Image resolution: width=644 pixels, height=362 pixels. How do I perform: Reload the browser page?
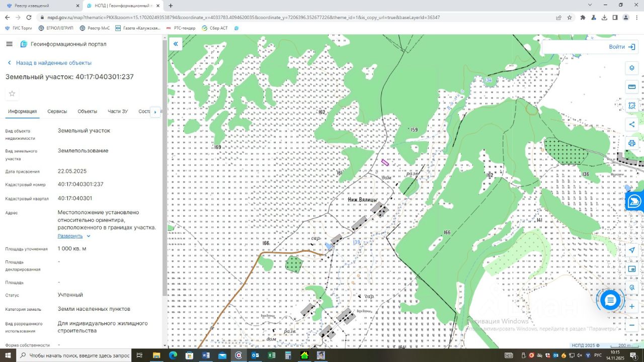pyautogui.click(x=29, y=17)
